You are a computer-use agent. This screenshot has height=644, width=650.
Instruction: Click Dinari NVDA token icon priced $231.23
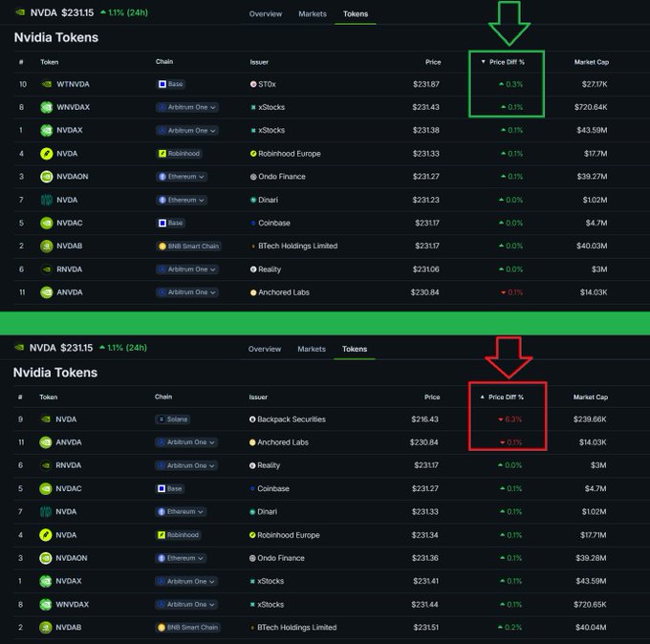coord(47,200)
